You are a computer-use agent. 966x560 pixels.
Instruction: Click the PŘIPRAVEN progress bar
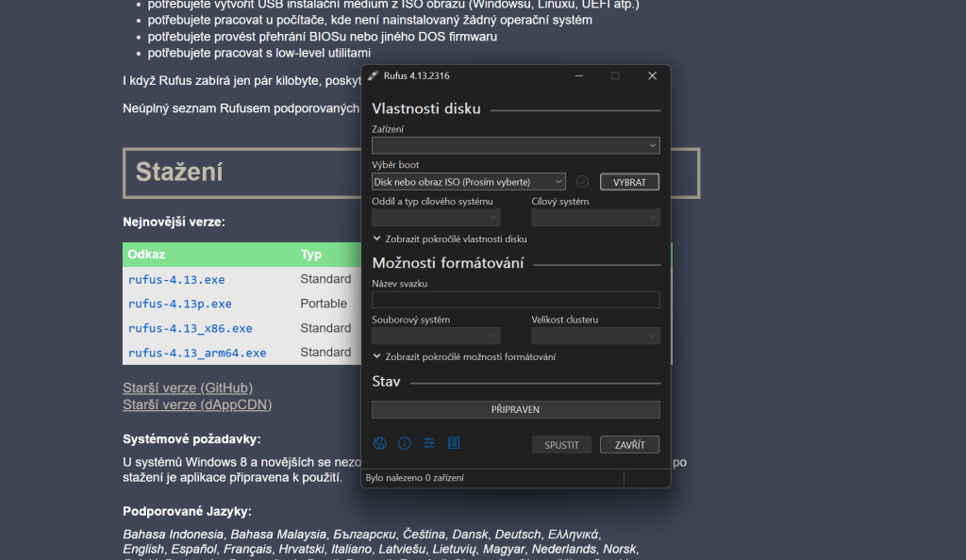(x=515, y=410)
